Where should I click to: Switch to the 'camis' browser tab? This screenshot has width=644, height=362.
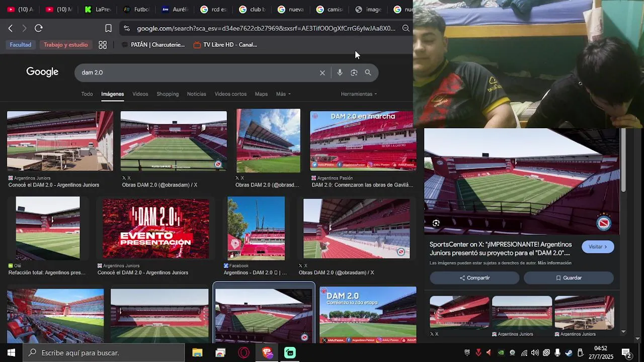click(331, 9)
